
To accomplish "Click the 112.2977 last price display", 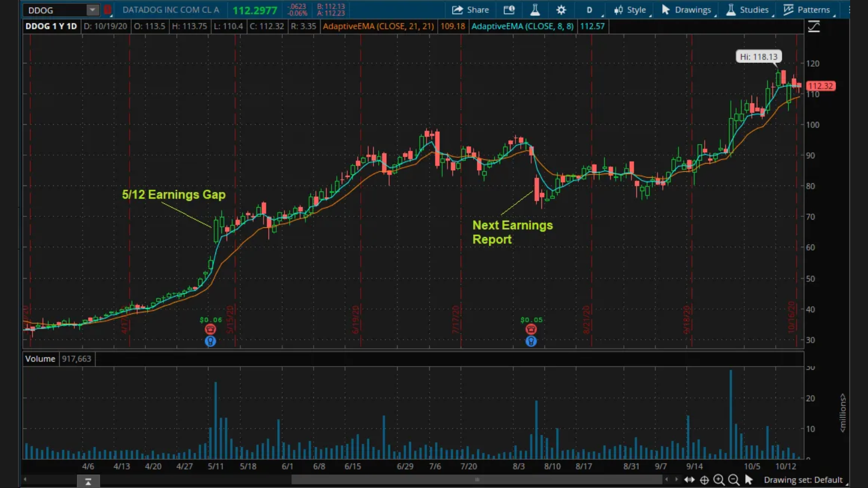I will click(255, 10).
